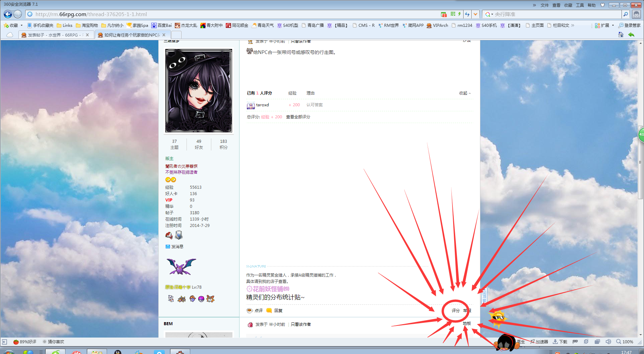Click the green lightning speed-mode icon

click(x=460, y=14)
